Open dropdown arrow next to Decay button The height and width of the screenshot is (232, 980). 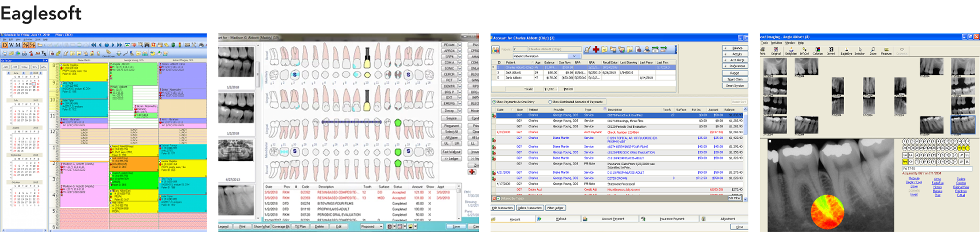(x=460, y=111)
